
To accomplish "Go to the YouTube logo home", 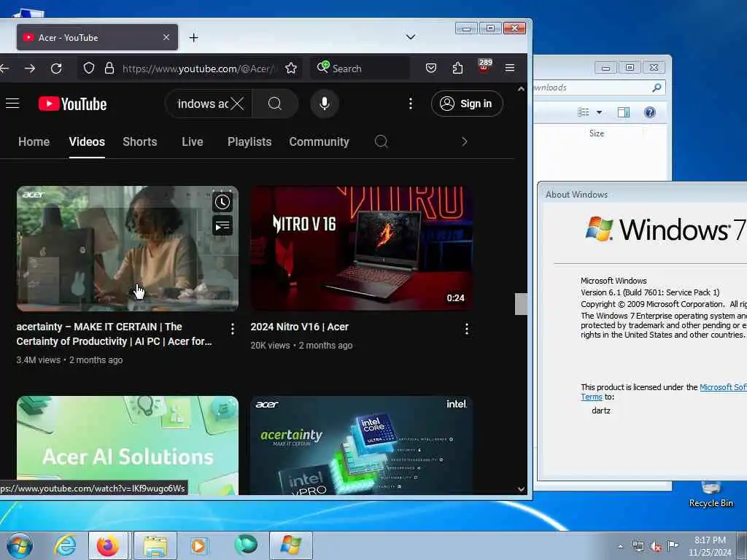I will pyautogui.click(x=72, y=104).
